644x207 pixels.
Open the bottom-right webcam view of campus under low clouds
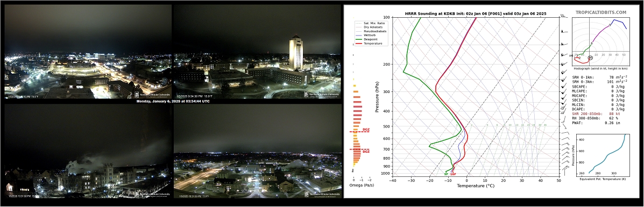[x=258, y=151]
